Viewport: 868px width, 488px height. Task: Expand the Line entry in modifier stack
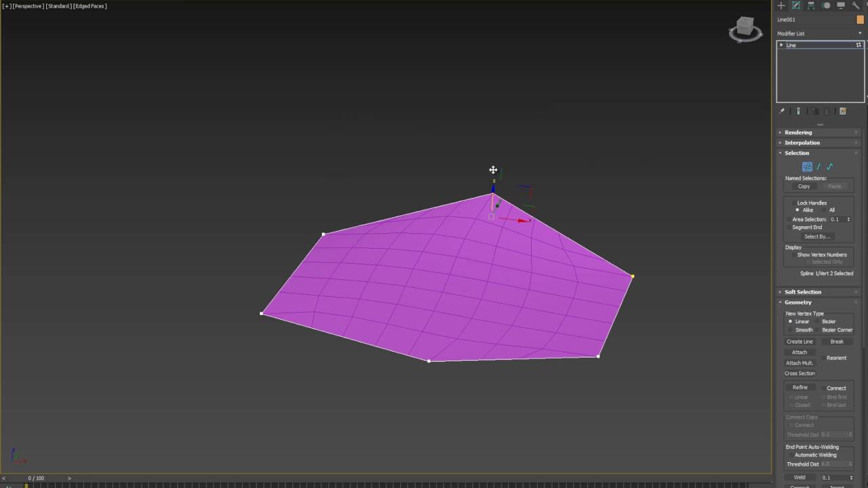tap(781, 45)
